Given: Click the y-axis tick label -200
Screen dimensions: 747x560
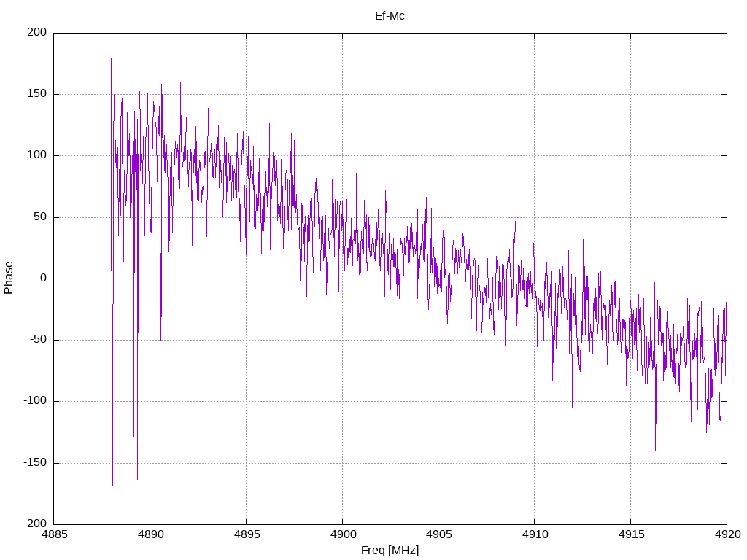Looking at the screenshot, I should pos(35,524).
